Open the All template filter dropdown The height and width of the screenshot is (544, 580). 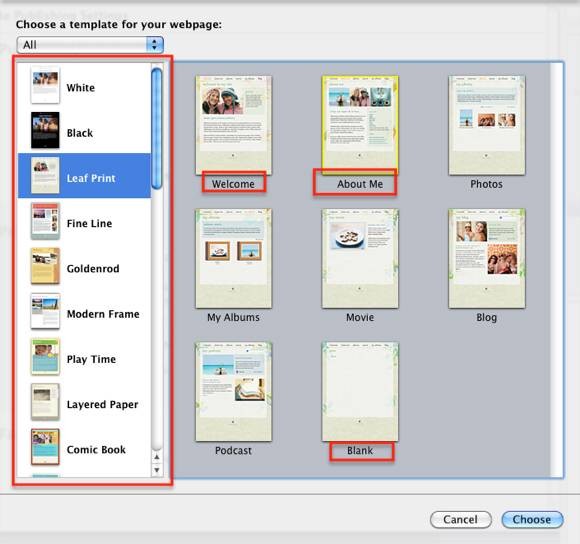[90, 45]
